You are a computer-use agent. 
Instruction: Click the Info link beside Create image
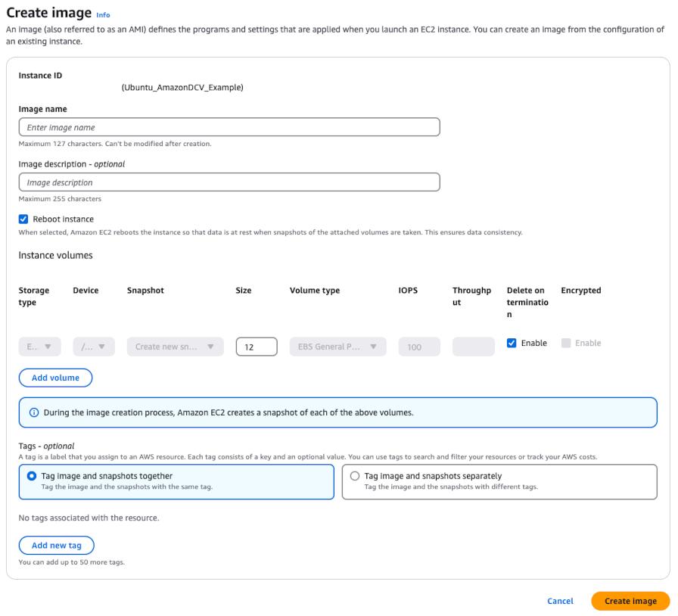[x=103, y=15]
